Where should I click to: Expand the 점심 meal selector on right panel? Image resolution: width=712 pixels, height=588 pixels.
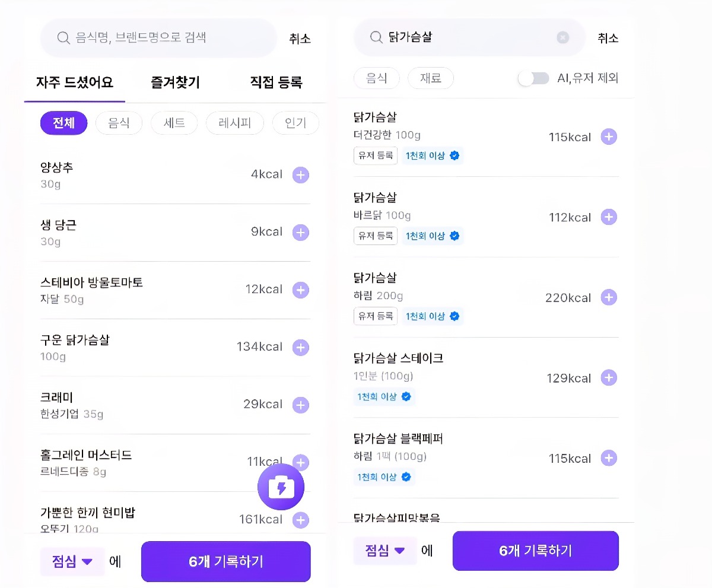[385, 551]
